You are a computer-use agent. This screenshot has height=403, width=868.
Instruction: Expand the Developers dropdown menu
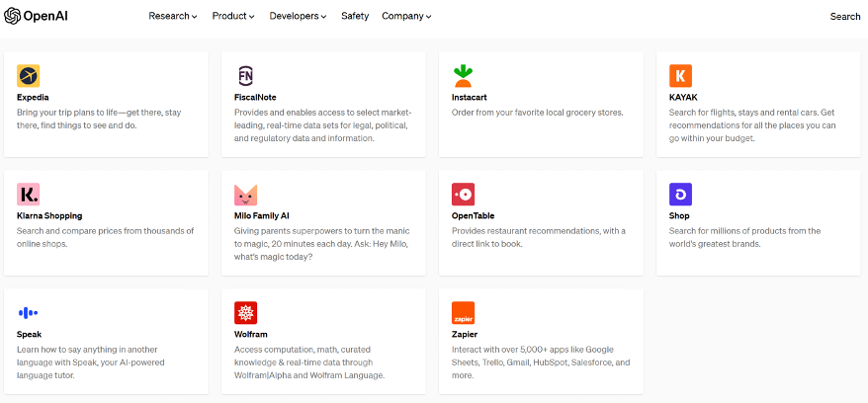pyautogui.click(x=298, y=16)
